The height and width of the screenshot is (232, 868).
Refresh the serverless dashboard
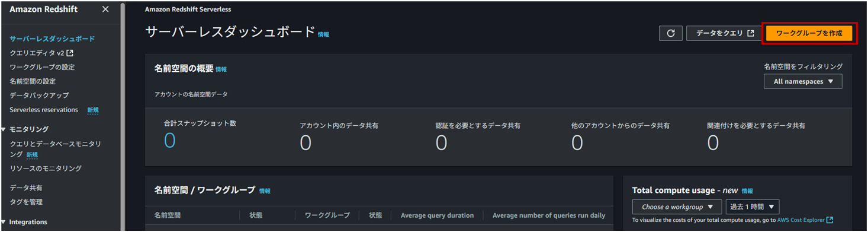pos(671,33)
